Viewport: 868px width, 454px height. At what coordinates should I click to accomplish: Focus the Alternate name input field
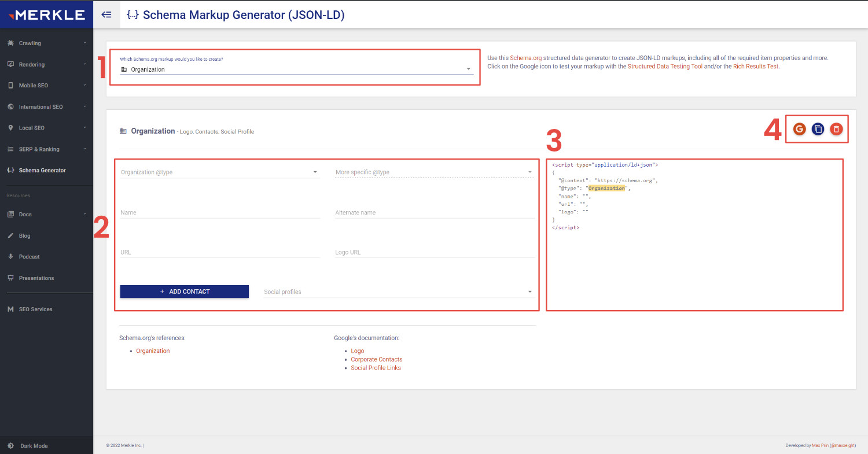point(435,212)
